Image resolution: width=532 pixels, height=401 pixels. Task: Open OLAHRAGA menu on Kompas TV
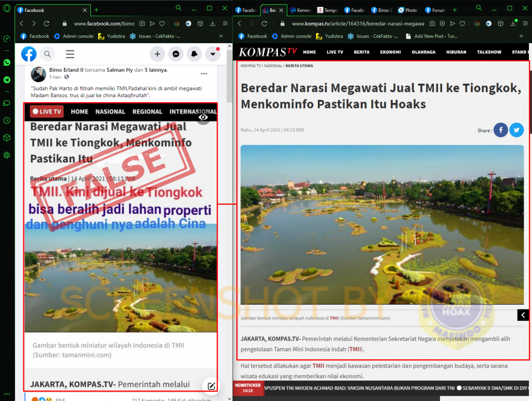click(423, 52)
